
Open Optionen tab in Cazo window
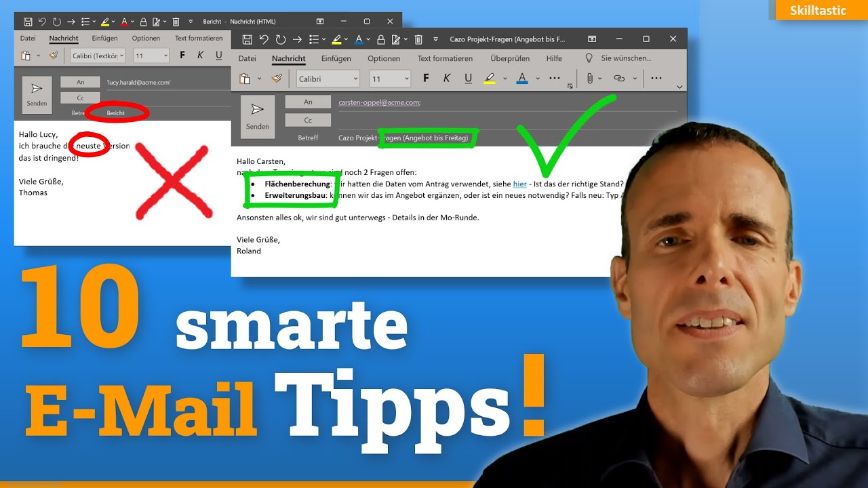384,58
